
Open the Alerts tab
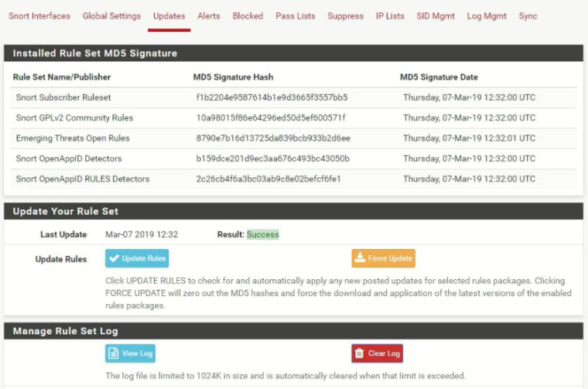pyautogui.click(x=209, y=16)
